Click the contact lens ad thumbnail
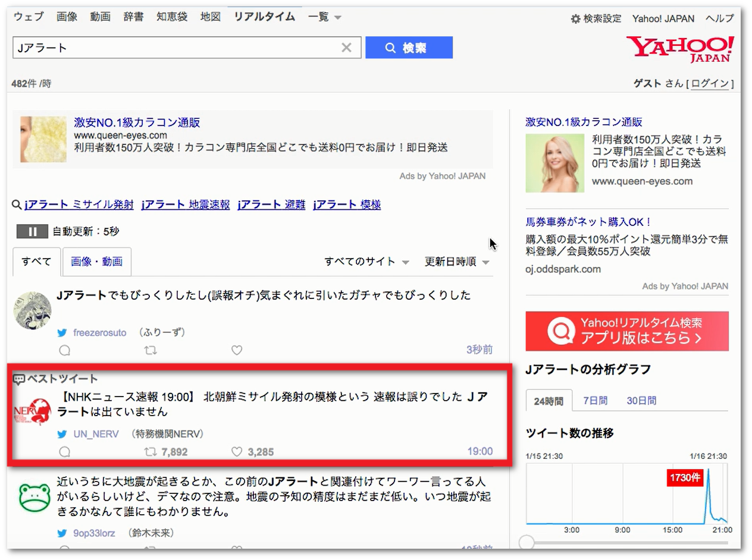This screenshot has height=560, width=752. click(43, 140)
